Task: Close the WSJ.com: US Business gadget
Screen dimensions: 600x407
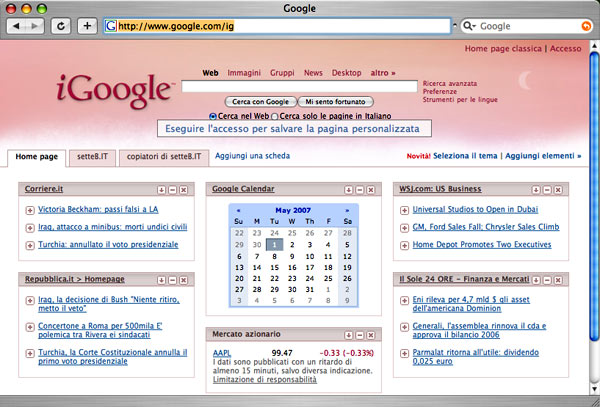Action: point(558,190)
